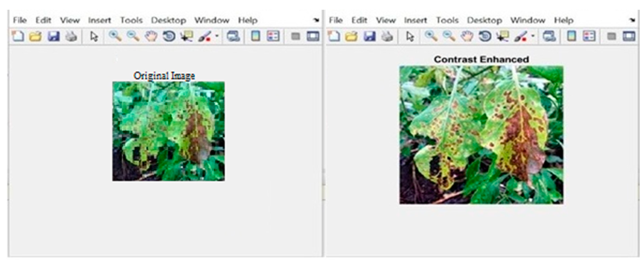This screenshot has width=644, height=264.
Task: Select Rotate 3D tool in right figure
Action: click(485, 36)
